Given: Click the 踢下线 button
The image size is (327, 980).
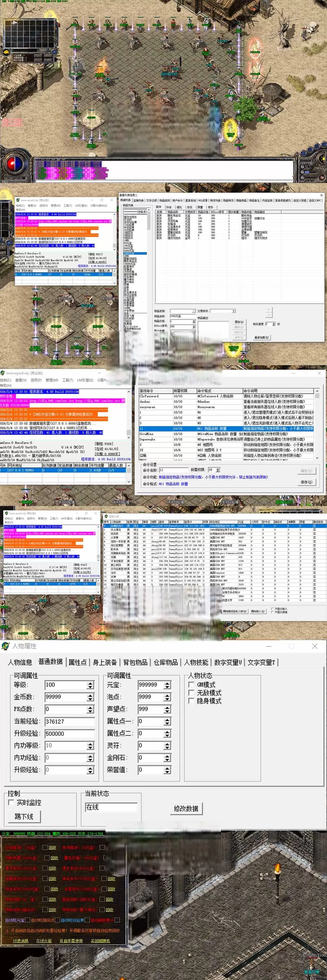Looking at the screenshot, I should pos(24,816).
